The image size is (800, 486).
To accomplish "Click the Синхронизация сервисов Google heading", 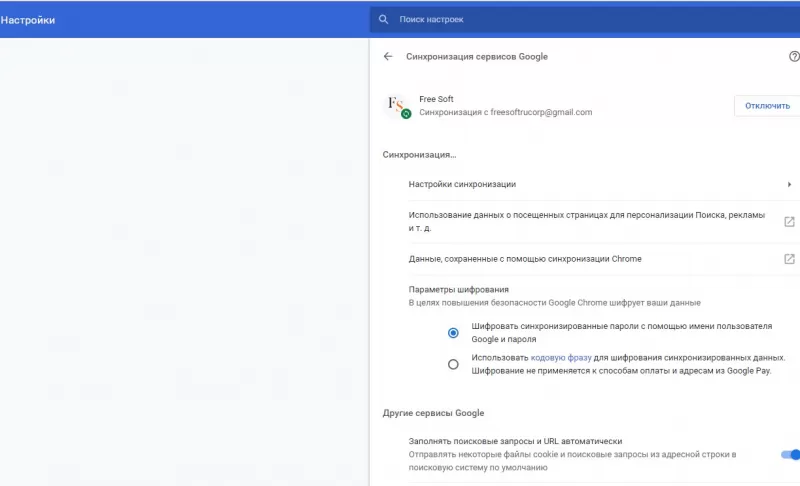I will click(477, 57).
